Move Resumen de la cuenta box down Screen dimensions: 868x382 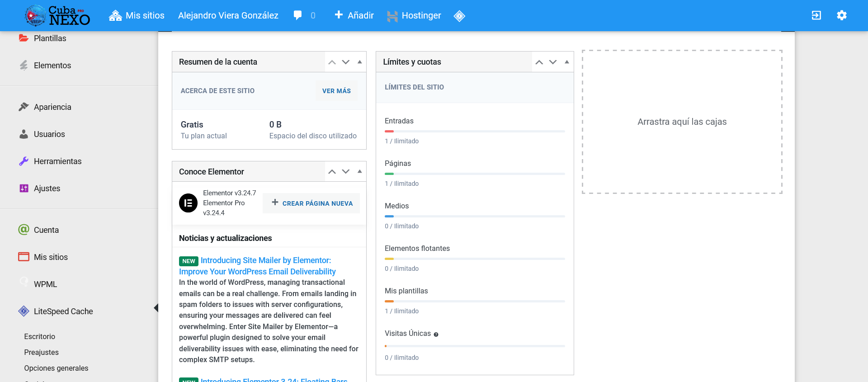tap(346, 62)
